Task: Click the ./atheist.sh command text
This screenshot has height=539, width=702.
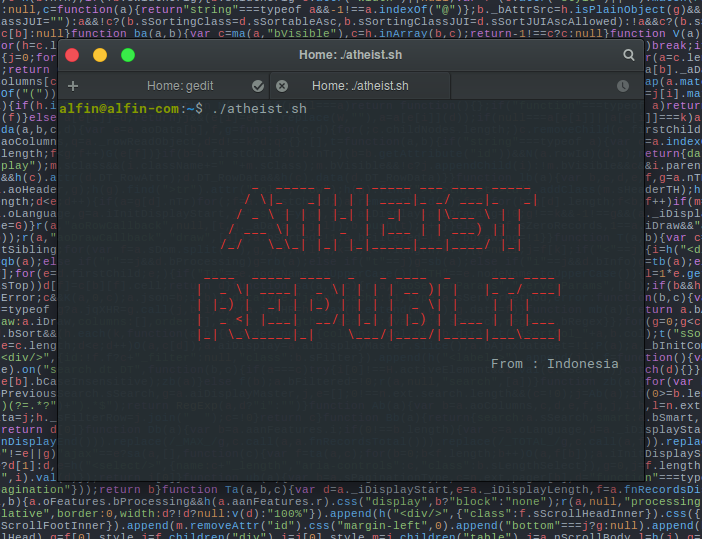Action: point(259,109)
